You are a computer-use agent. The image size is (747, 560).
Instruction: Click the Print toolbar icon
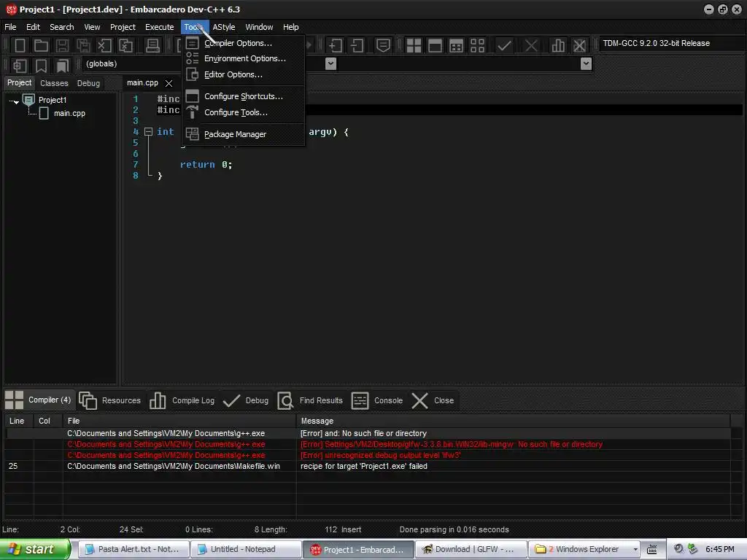[x=152, y=46]
